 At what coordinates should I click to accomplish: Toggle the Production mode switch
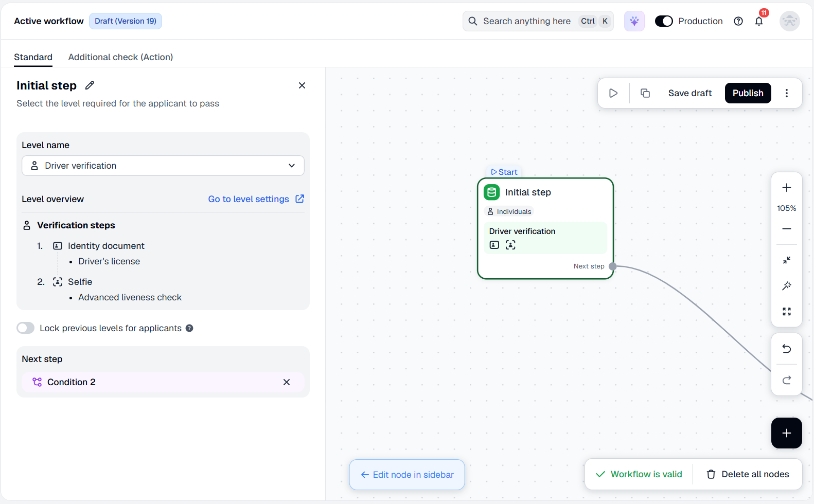coord(664,21)
